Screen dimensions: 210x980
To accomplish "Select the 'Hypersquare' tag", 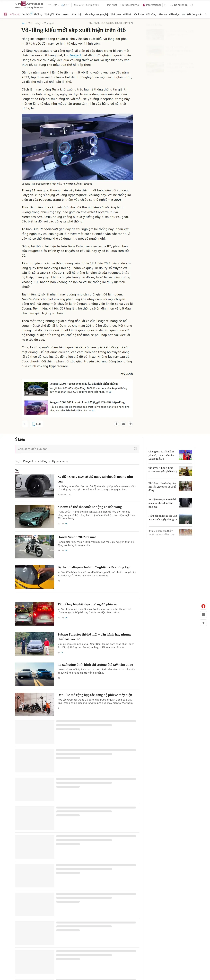I will (60, 461).
